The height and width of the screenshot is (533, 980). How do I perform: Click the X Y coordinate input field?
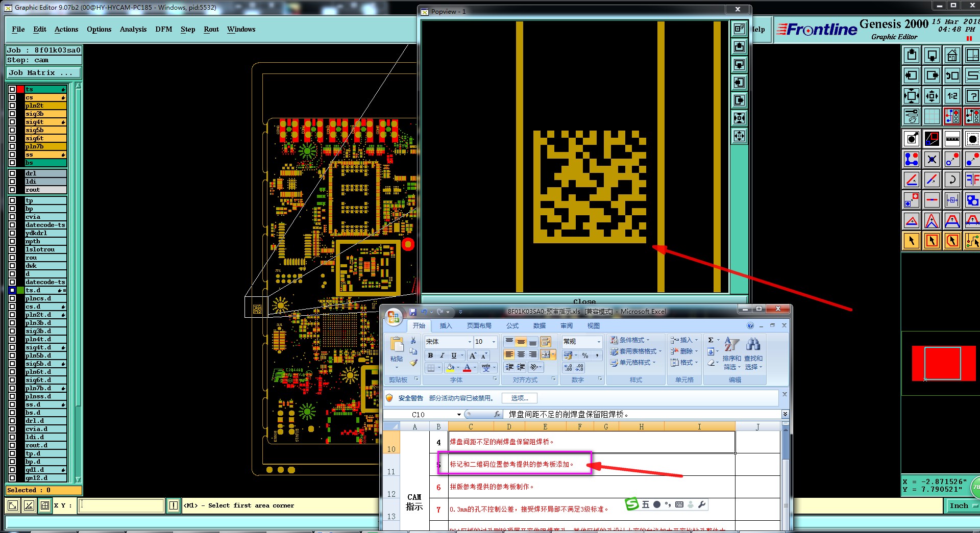(x=121, y=505)
